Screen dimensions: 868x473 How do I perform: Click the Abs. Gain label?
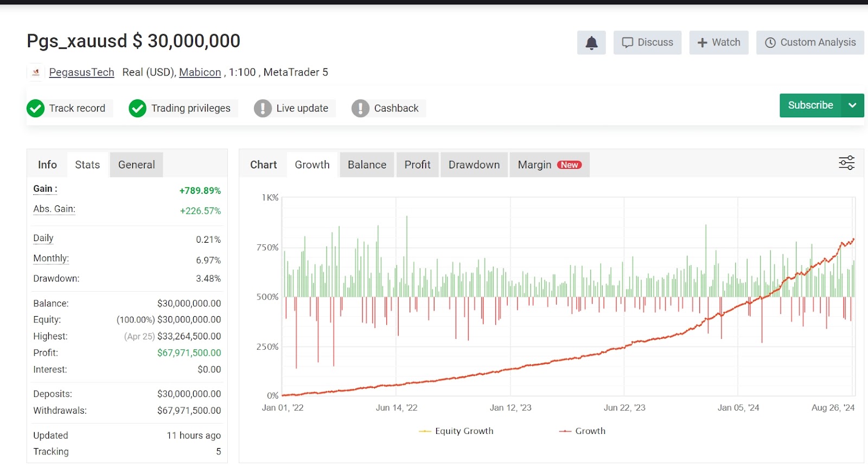[x=54, y=209]
